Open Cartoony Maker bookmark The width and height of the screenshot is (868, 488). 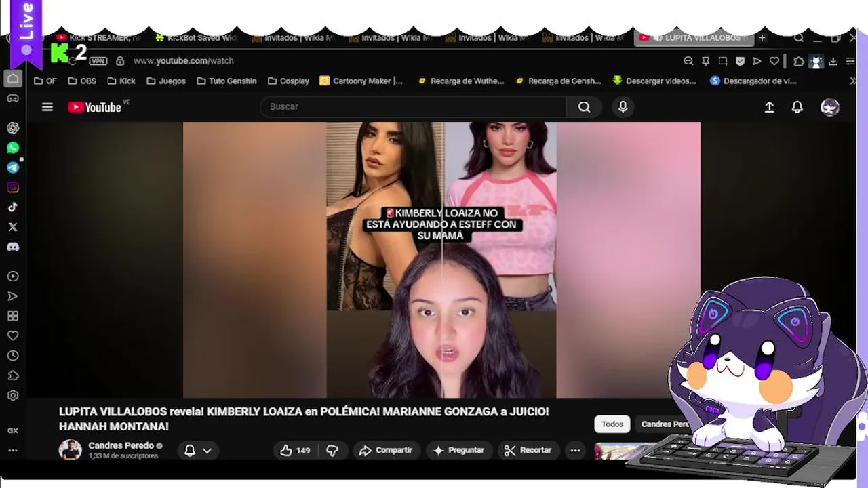coord(361,81)
